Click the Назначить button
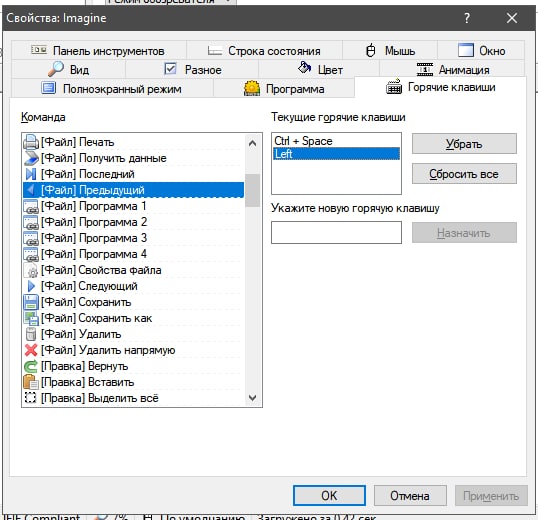The width and height of the screenshot is (538, 520). (464, 233)
